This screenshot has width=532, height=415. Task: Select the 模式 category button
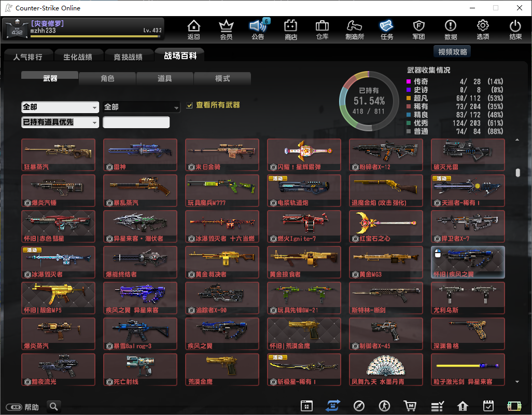click(x=222, y=78)
